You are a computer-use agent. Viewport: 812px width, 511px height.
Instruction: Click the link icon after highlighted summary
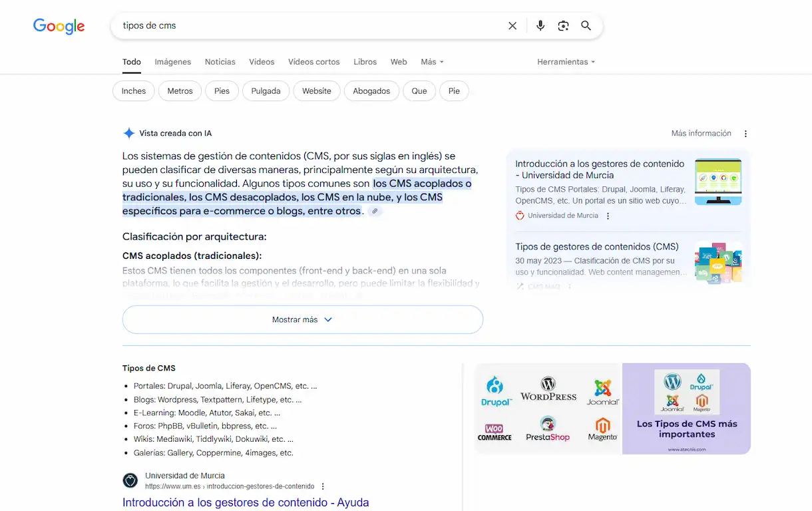[x=375, y=212]
